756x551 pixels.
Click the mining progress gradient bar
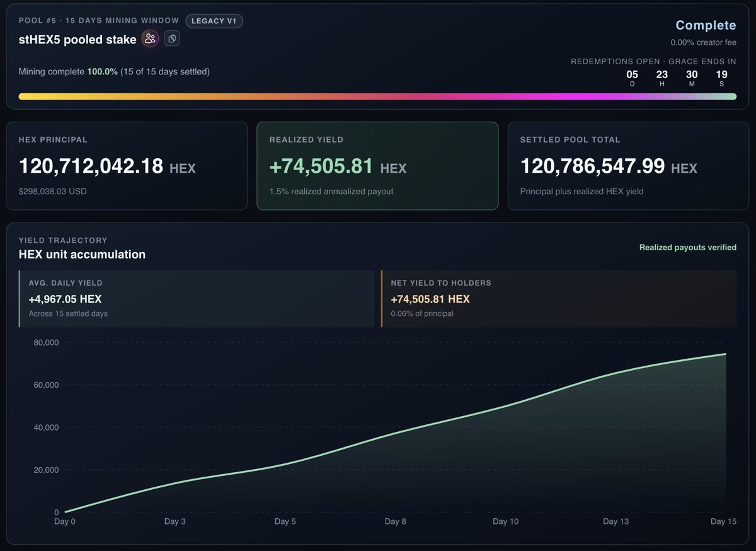[x=377, y=96]
